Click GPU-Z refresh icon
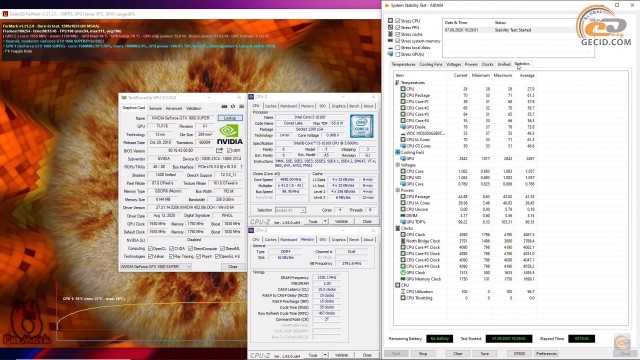 click(233, 107)
